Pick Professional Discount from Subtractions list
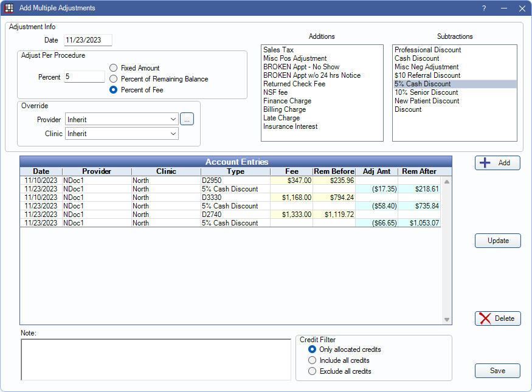This screenshot has height=392, width=532. (427, 50)
